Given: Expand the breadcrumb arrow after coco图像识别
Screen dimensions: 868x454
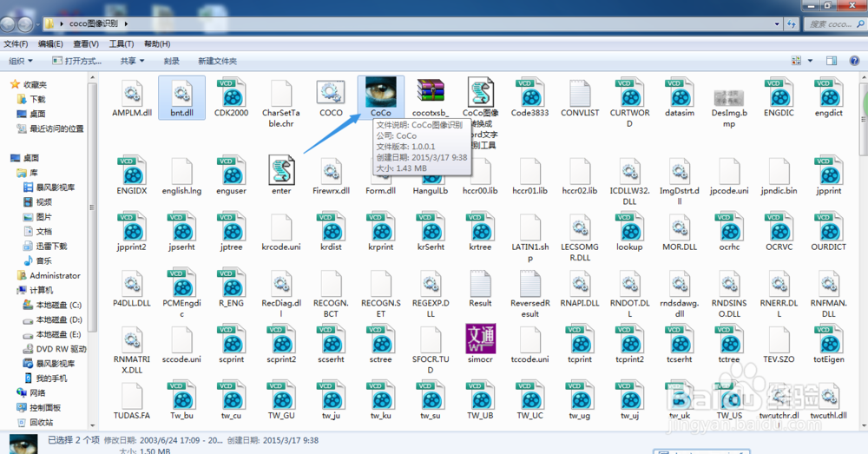Looking at the screenshot, I should (126, 23).
